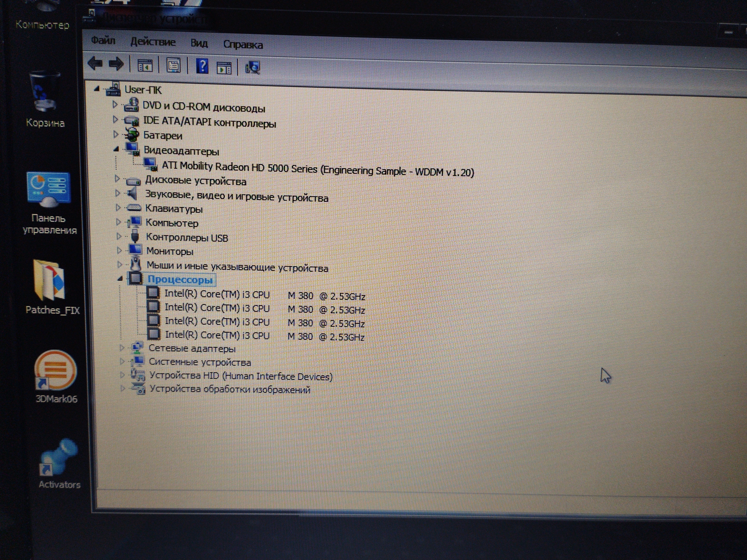Screen dimensions: 747x560
Task: Expand IDE ATA/ATAPI контроллеры node
Action: click(115, 119)
